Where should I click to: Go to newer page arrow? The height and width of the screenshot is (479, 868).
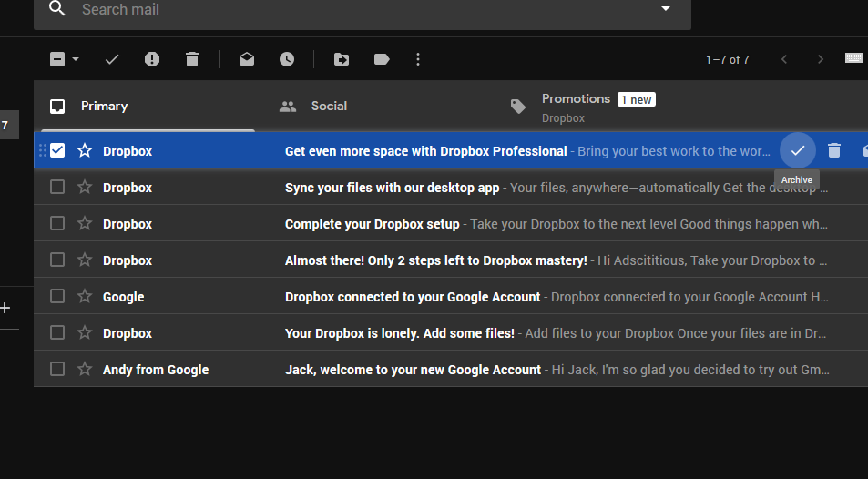pos(784,59)
